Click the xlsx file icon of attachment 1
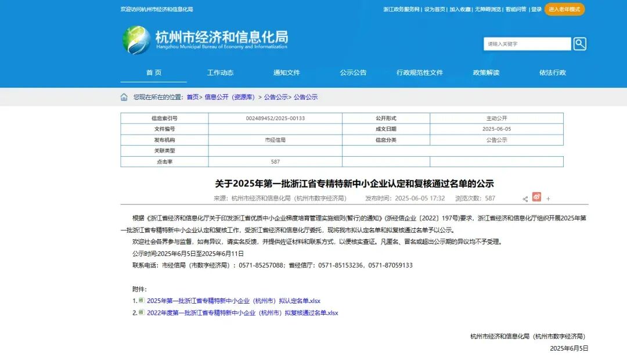 pyautogui.click(x=142, y=300)
